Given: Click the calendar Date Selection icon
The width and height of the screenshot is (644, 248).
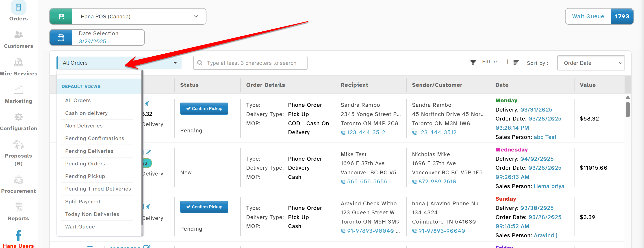Looking at the screenshot, I should coord(61,37).
